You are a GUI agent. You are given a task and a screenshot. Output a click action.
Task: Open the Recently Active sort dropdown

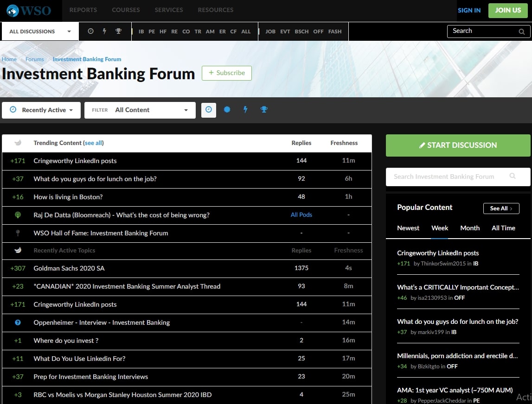[x=41, y=110]
